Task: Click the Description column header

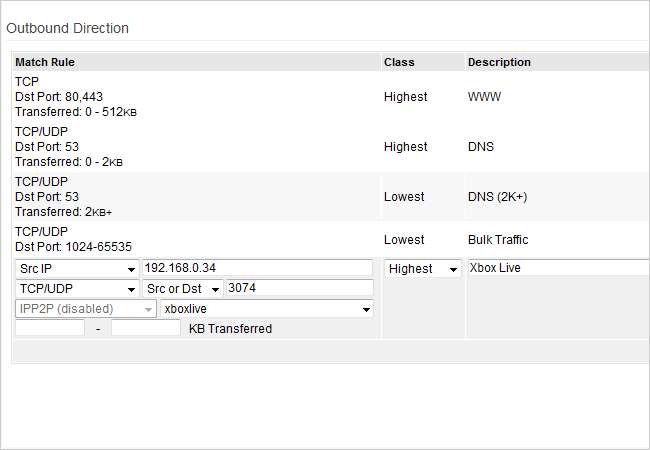Action: click(499, 62)
